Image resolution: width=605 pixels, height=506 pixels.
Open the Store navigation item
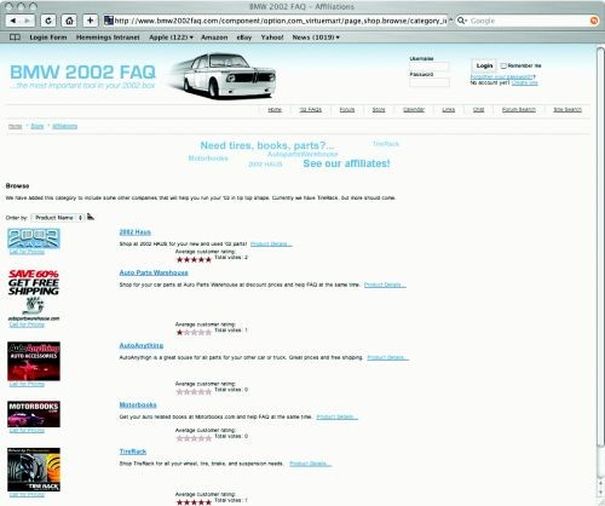coord(379,110)
